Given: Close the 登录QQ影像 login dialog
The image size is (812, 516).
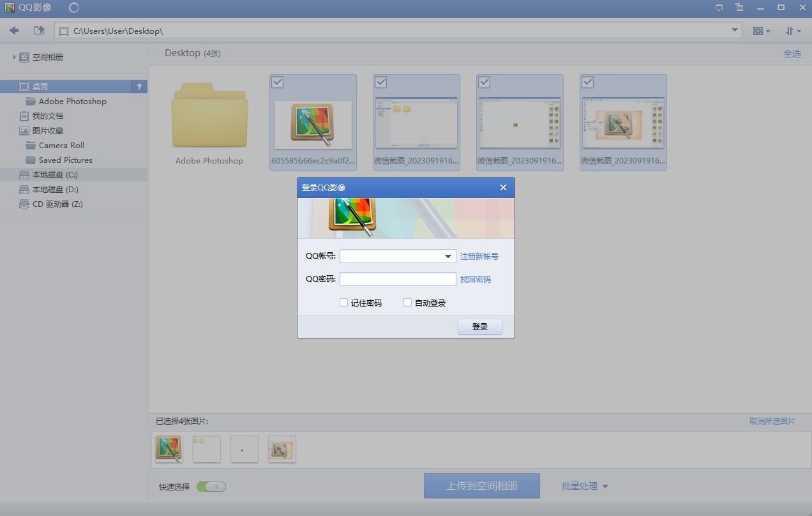Looking at the screenshot, I should pos(503,187).
